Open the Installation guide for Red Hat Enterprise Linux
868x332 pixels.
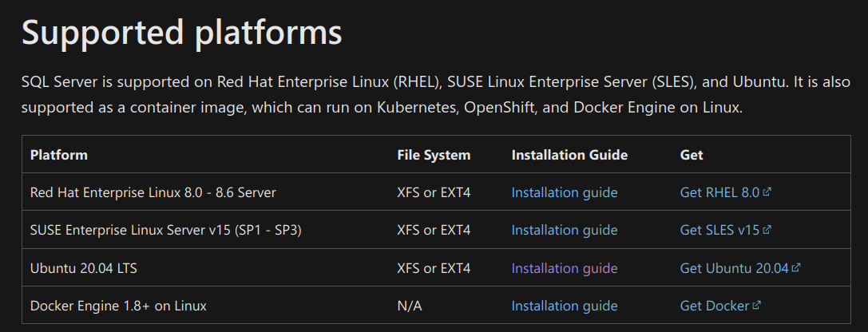564,192
